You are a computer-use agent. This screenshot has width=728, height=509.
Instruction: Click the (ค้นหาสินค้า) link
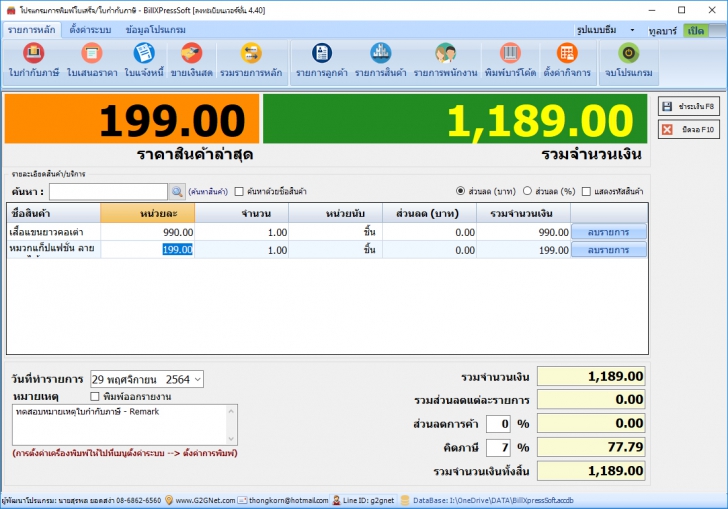pyautogui.click(x=208, y=191)
